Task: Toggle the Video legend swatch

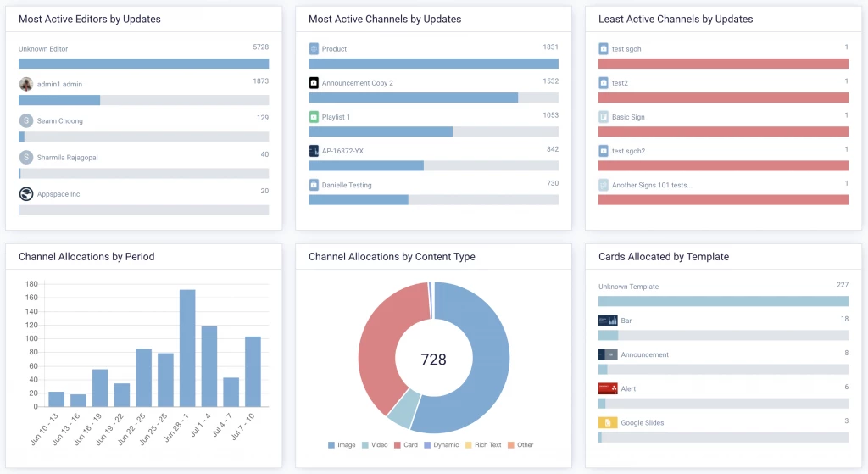Action: [364, 445]
